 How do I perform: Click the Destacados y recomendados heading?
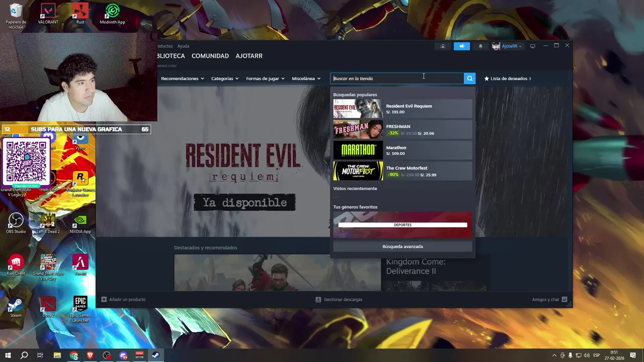[x=205, y=247]
